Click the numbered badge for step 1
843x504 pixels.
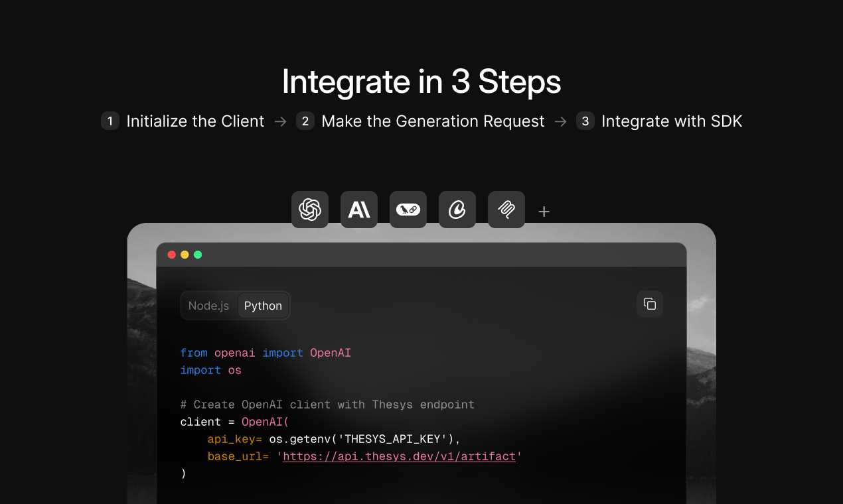pos(110,121)
